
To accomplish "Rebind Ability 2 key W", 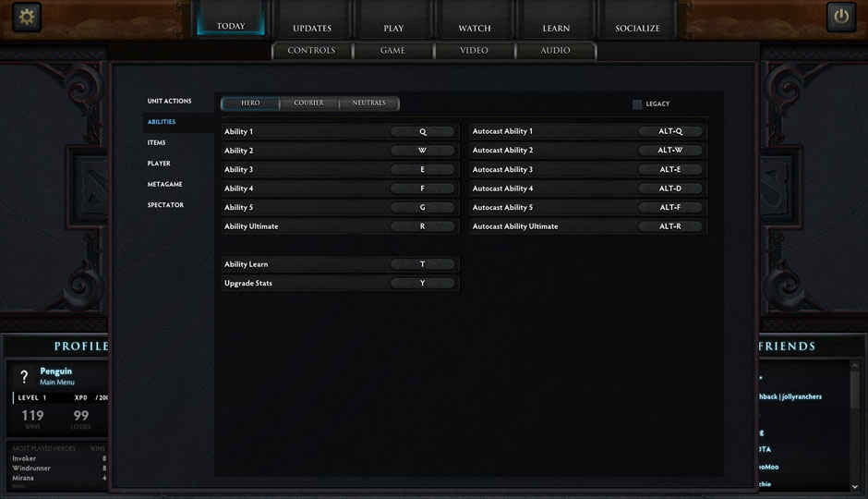I will click(x=422, y=151).
